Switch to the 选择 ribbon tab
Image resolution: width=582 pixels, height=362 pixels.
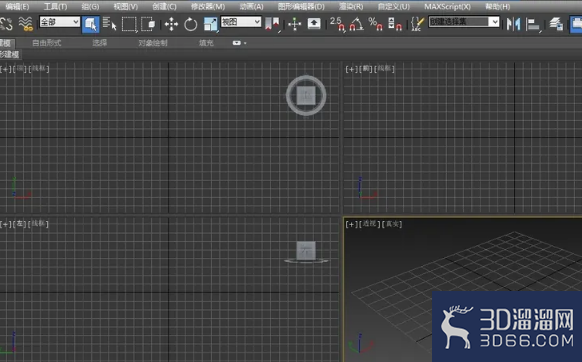point(100,43)
